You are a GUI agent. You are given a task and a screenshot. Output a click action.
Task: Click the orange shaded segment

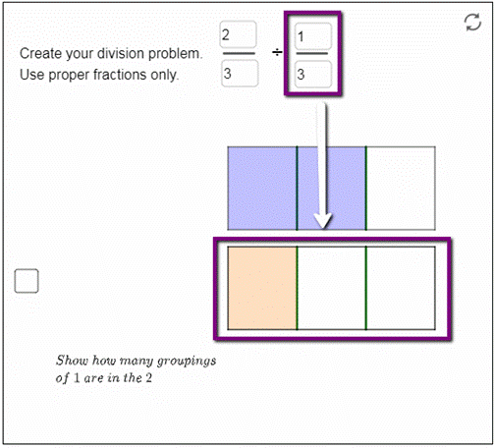point(262,288)
